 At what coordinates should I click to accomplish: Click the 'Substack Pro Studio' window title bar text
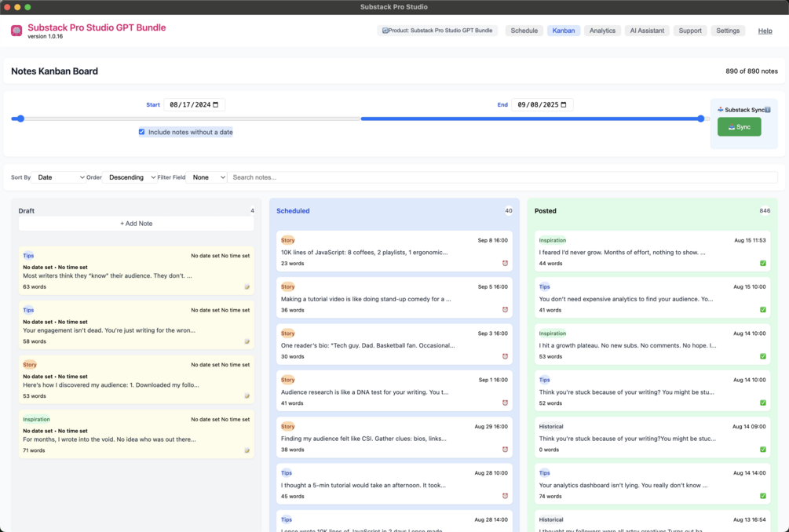click(x=394, y=7)
